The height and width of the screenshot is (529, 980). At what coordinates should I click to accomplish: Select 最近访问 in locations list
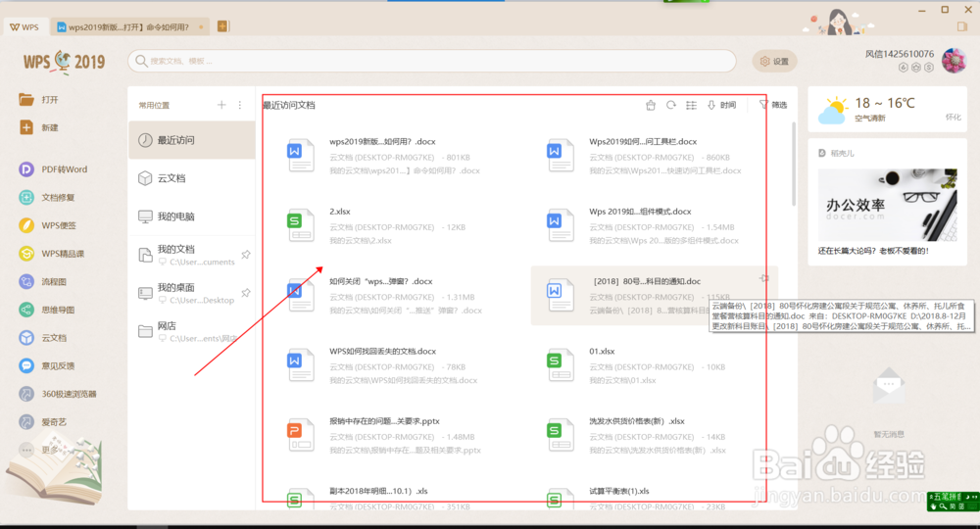(x=192, y=140)
